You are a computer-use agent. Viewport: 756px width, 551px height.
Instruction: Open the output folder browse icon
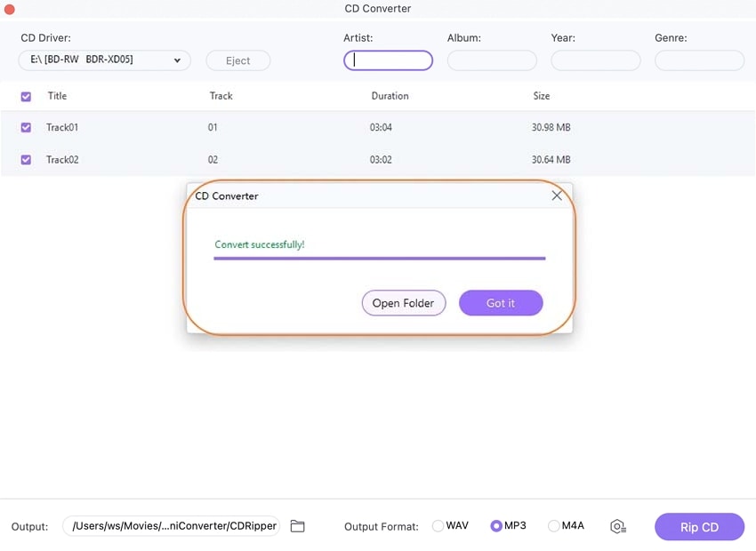click(297, 526)
